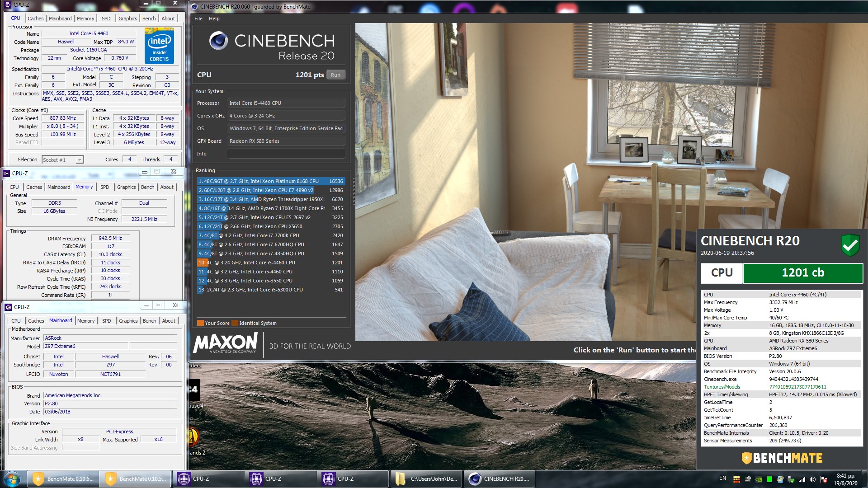Switch to second BenchMate 0.10.5 taskbar item
The image size is (868, 488).
click(135, 479)
